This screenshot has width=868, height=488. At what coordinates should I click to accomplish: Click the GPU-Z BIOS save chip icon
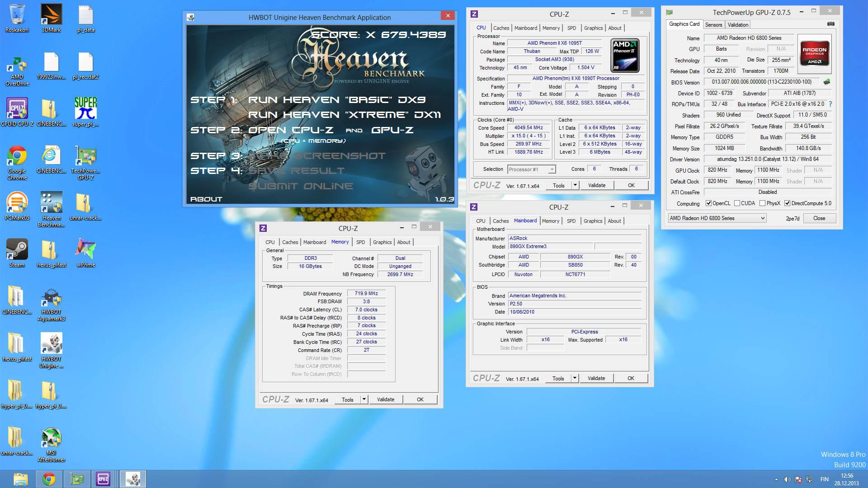[x=827, y=82]
